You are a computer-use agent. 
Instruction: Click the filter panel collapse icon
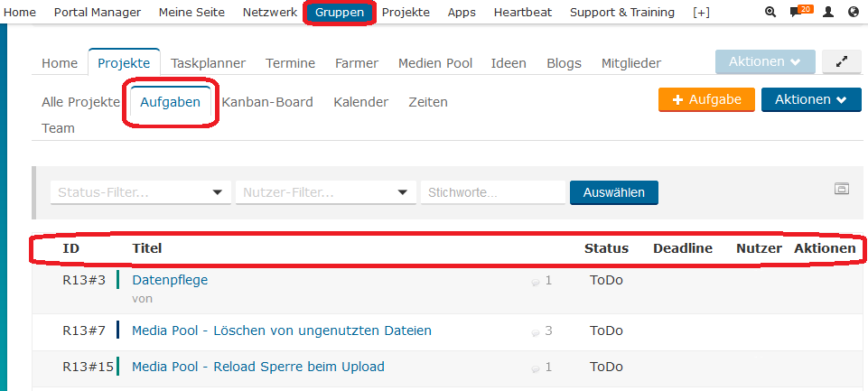(x=842, y=189)
